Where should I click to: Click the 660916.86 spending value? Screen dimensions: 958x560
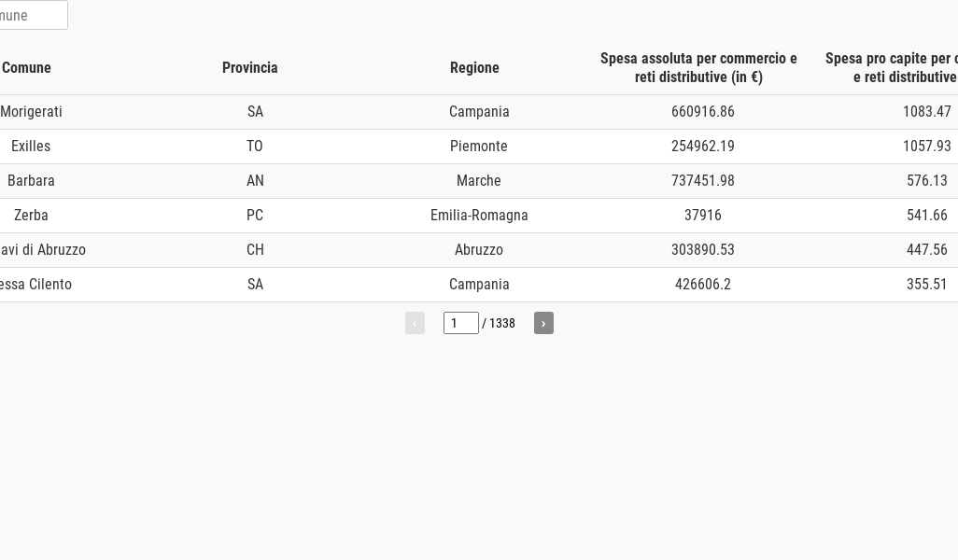702,112
